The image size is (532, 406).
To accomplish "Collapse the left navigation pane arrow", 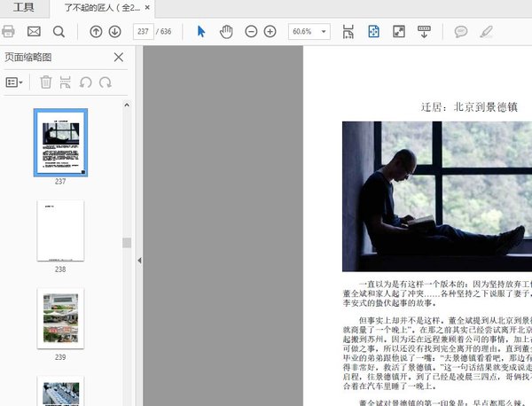I will pyautogui.click(x=139, y=260).
